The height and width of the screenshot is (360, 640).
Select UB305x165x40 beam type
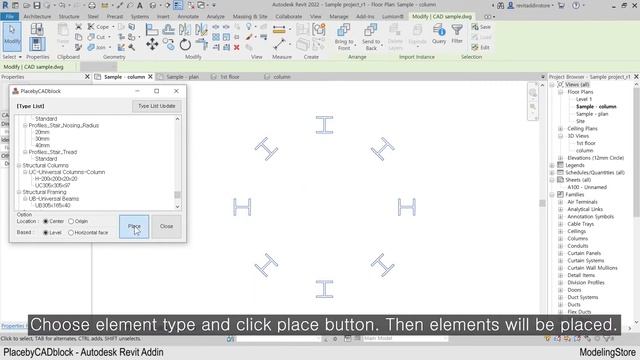point(53,205)
